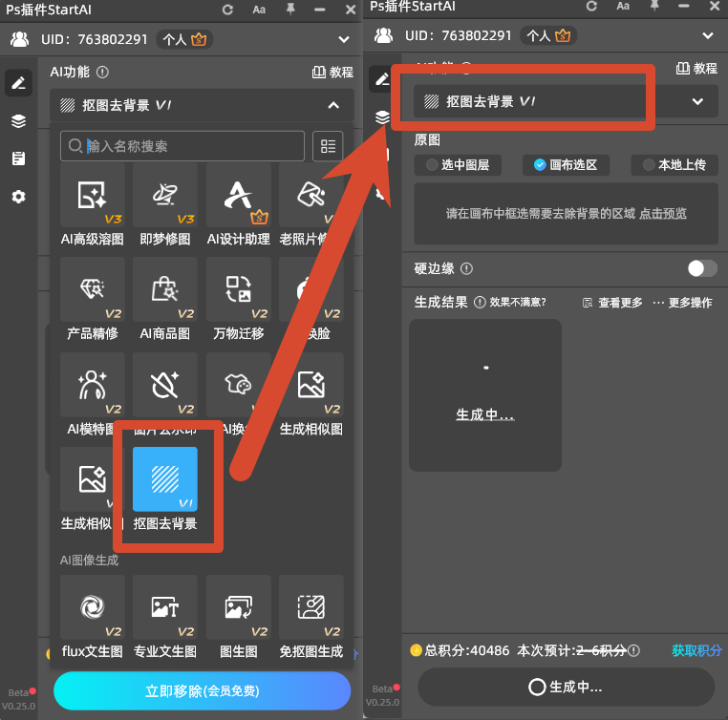Select 选中图层 radio option
The image size is (728, 720).
pos(458,165)
